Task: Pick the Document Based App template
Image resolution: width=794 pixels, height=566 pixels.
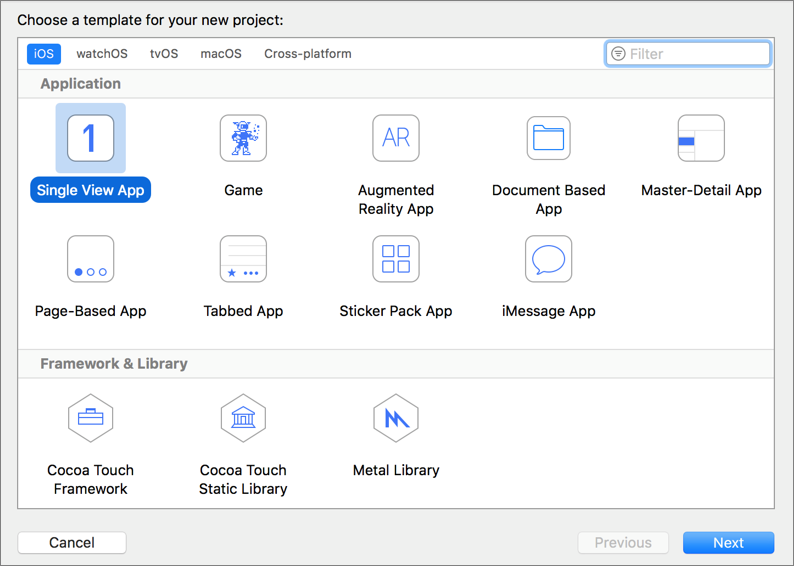Action: (x=548, y=138)
